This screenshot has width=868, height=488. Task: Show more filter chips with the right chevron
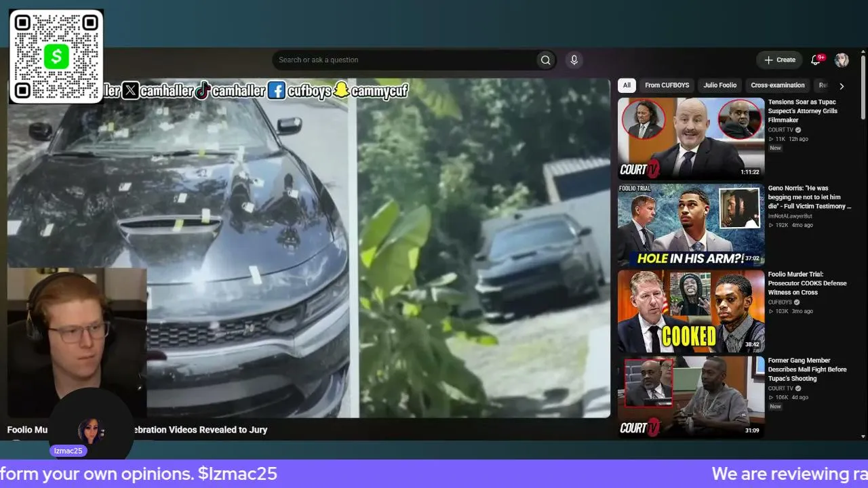(842, 86)
